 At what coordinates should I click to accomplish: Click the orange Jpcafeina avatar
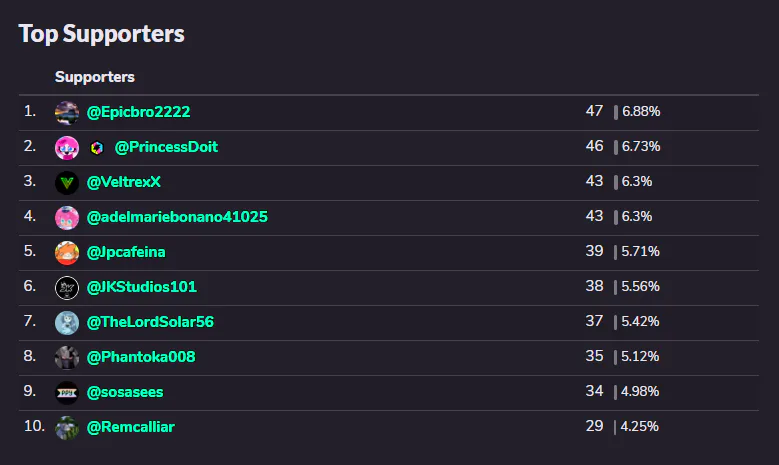point(67,253)
